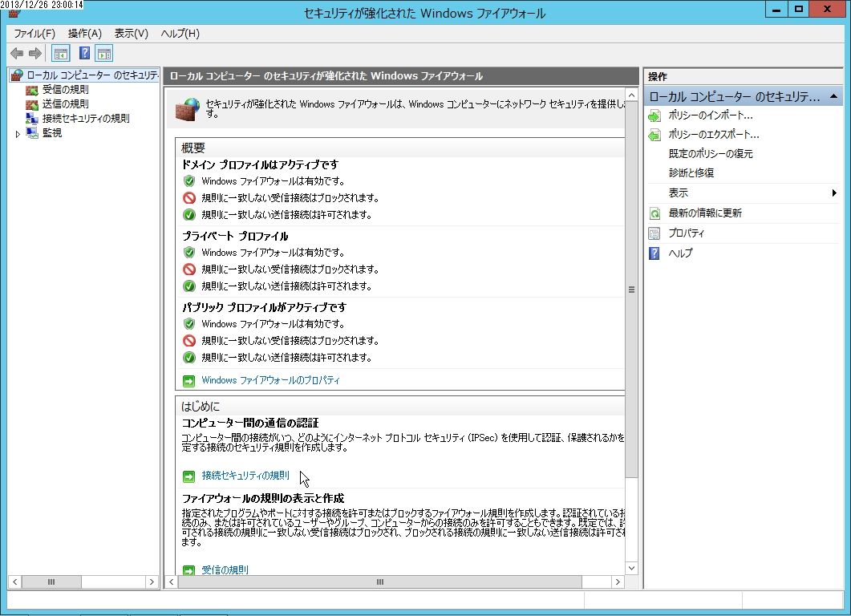
Task: Open the 操作(A) menu
Action: point(85,34)
